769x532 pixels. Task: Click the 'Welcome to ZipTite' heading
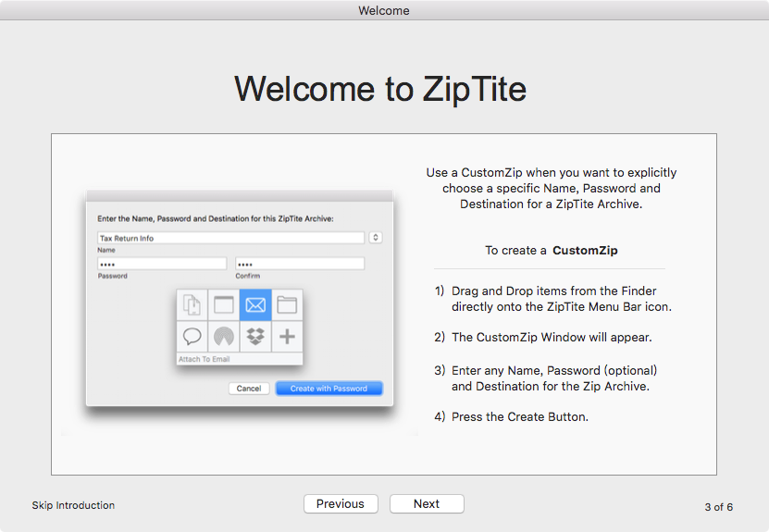coord(380,89)
